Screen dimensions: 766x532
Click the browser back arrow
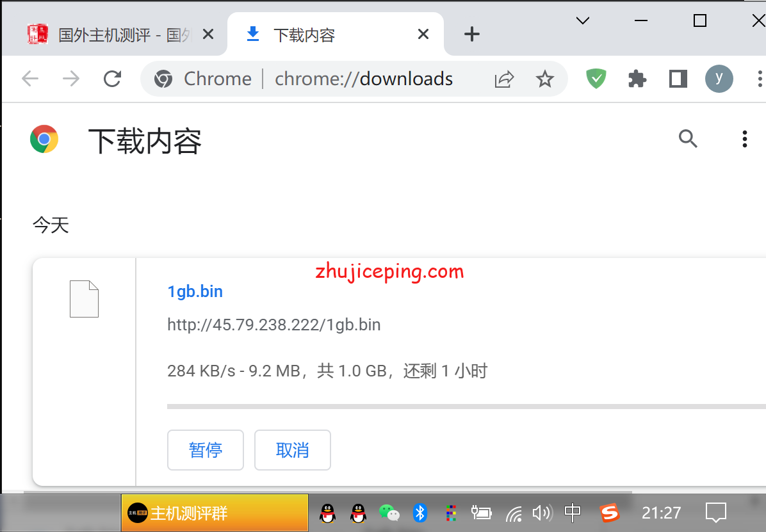30,79
